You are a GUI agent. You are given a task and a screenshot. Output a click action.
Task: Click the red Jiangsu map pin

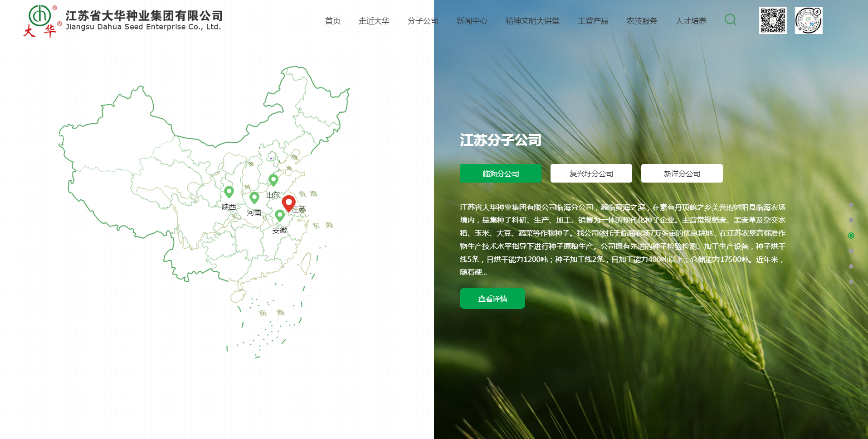pyautogui.click(x=288, y=203)
